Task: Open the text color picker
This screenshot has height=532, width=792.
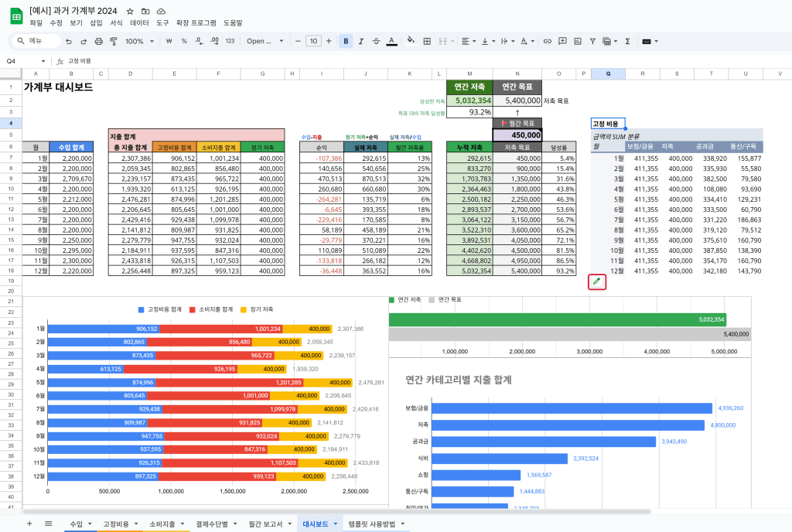Action: point(391,41)
